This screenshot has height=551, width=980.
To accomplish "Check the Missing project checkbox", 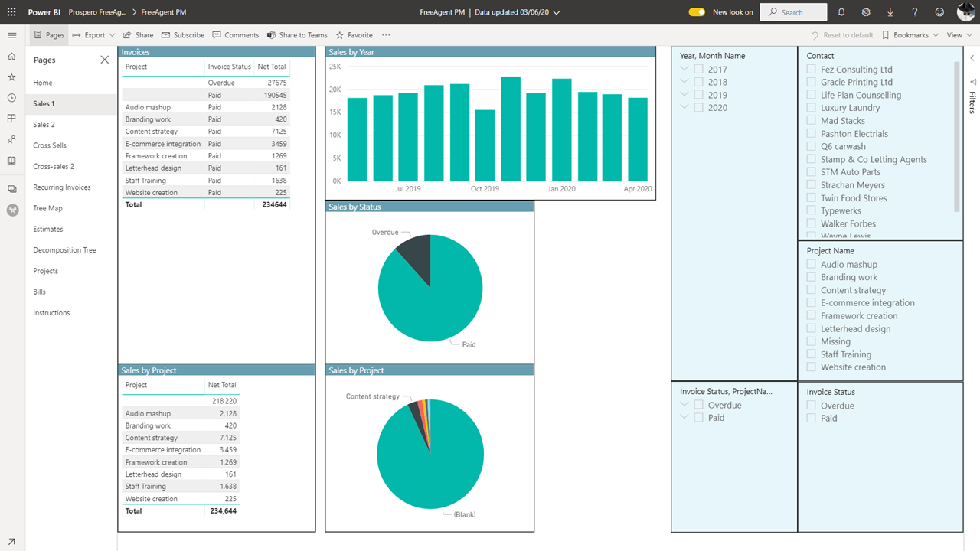I will tap(811, 341).
